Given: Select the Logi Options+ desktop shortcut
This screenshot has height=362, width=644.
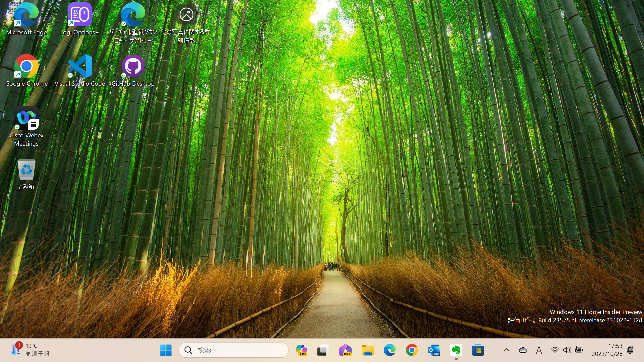Looking at the screenshot, I should click(79, 19).
